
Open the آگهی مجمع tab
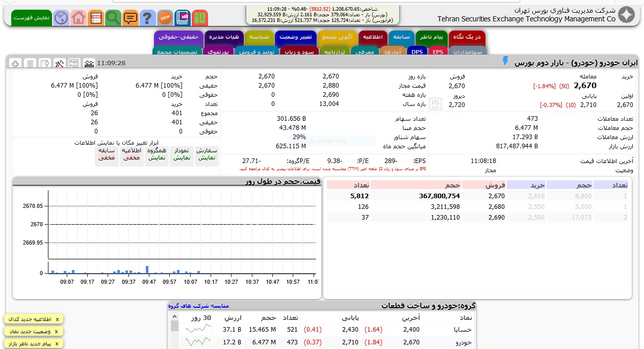click(337, 38)
